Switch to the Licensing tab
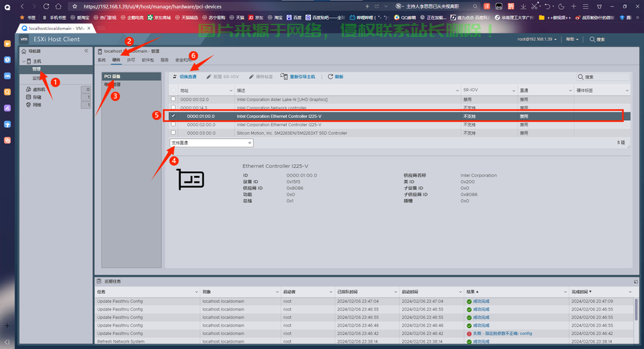The height and width of the screenshot is (349, 644). (130, 60)
